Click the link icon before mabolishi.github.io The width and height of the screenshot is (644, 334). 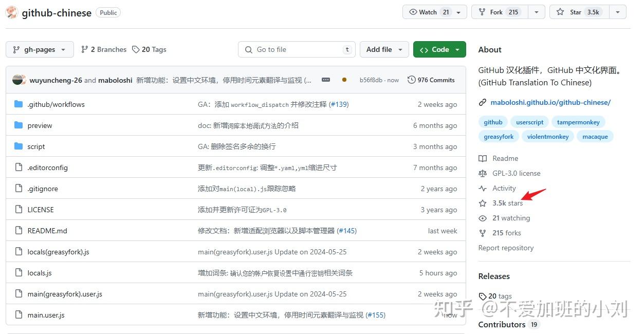482,102
